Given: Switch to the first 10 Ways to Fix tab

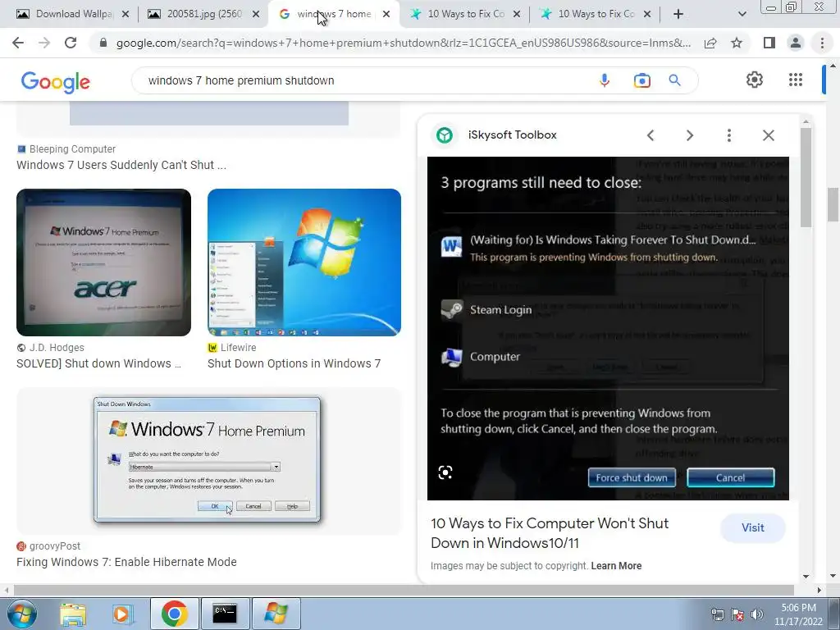Looking at the screenshot, I should click(465, 14).
